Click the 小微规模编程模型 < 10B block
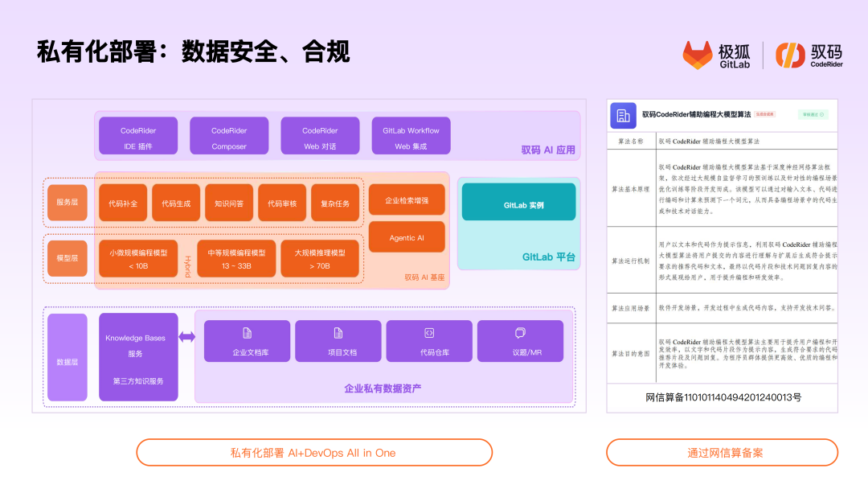Viewport: 868px width, 489px height. click(138, 259)
